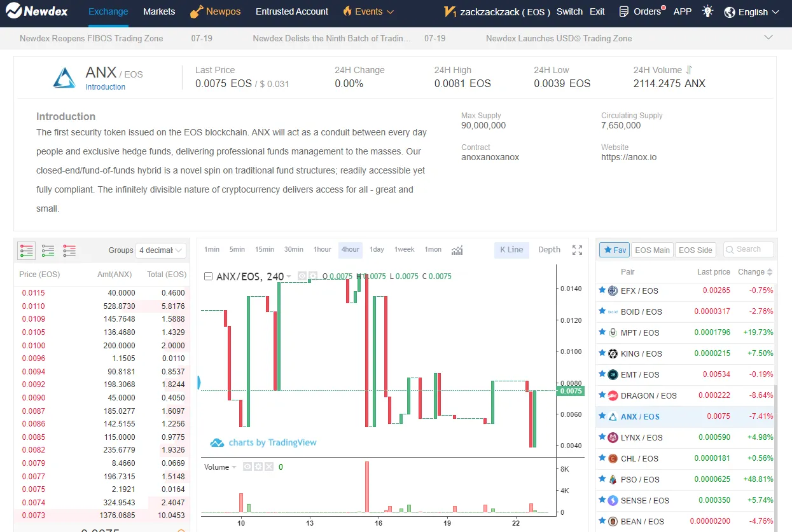Set chart interval to 1week
Viewport: 792px width, 532px height.
click(x=405, y=250)
